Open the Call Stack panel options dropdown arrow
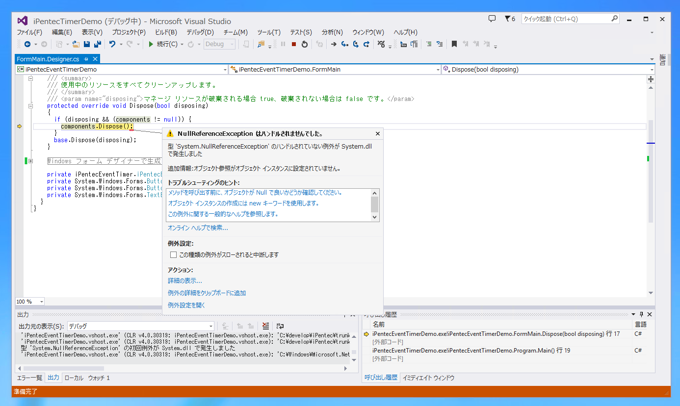680x406 pixels. click(x=633, y=314)
